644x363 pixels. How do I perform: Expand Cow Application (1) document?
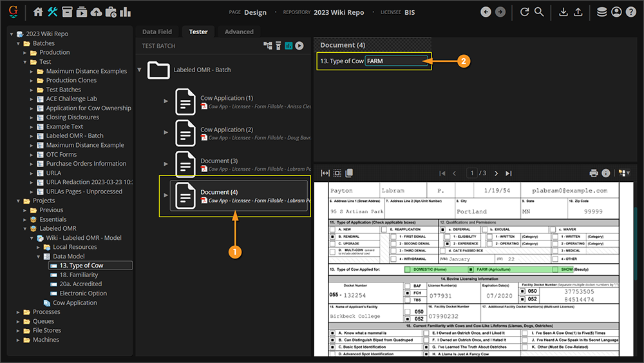[166, 101]
